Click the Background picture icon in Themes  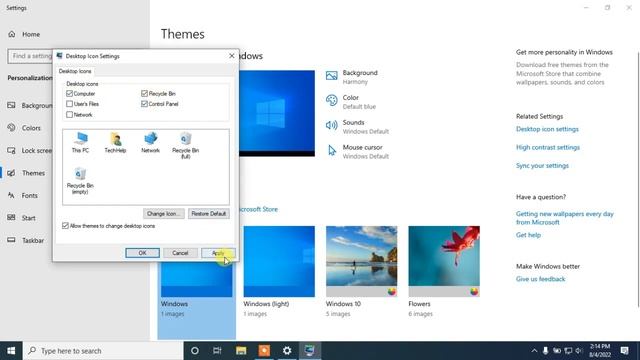point(331,76)
